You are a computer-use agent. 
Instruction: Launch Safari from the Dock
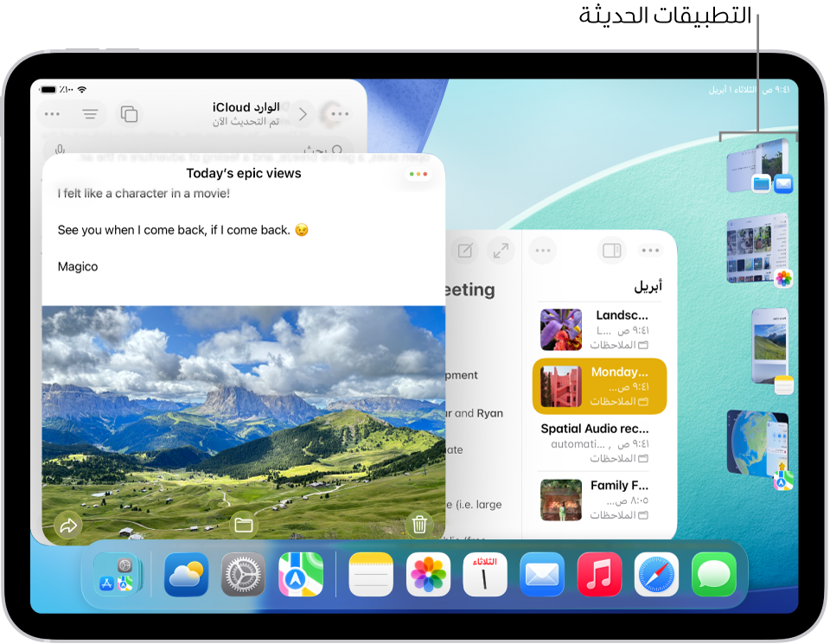point(657,575)
